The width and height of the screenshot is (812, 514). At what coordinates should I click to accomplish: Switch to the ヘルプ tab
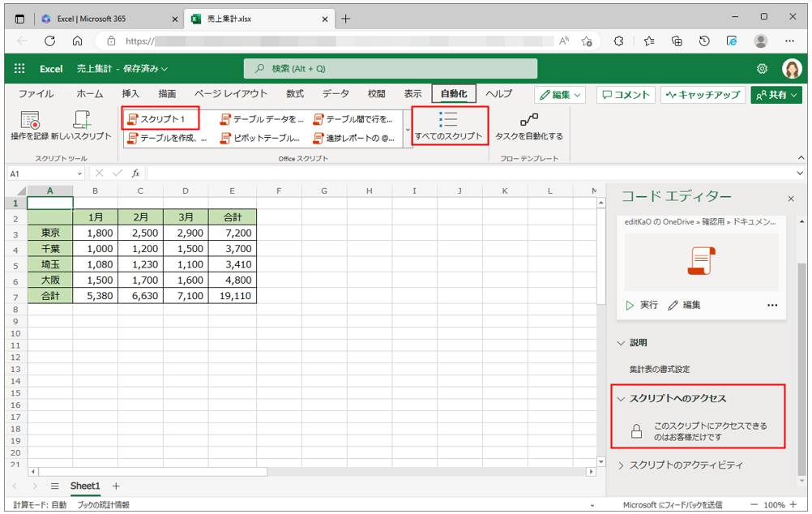tap(498, 94)
